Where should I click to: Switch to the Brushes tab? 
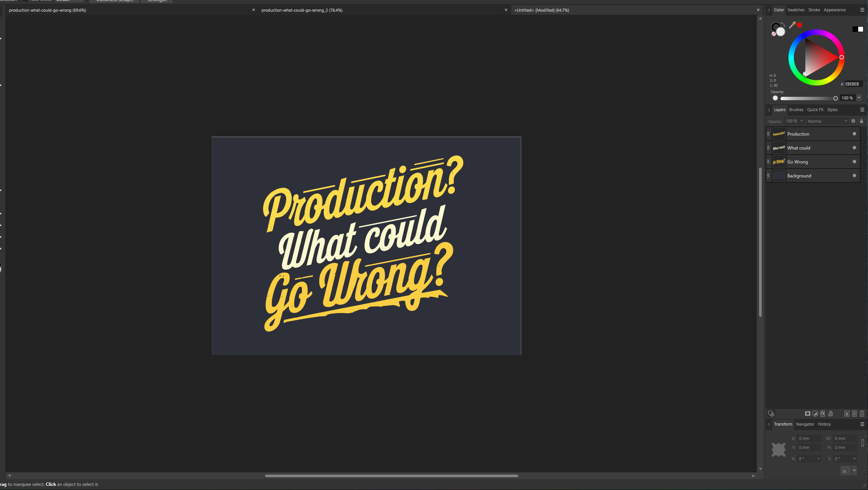(x=796, y=110)
